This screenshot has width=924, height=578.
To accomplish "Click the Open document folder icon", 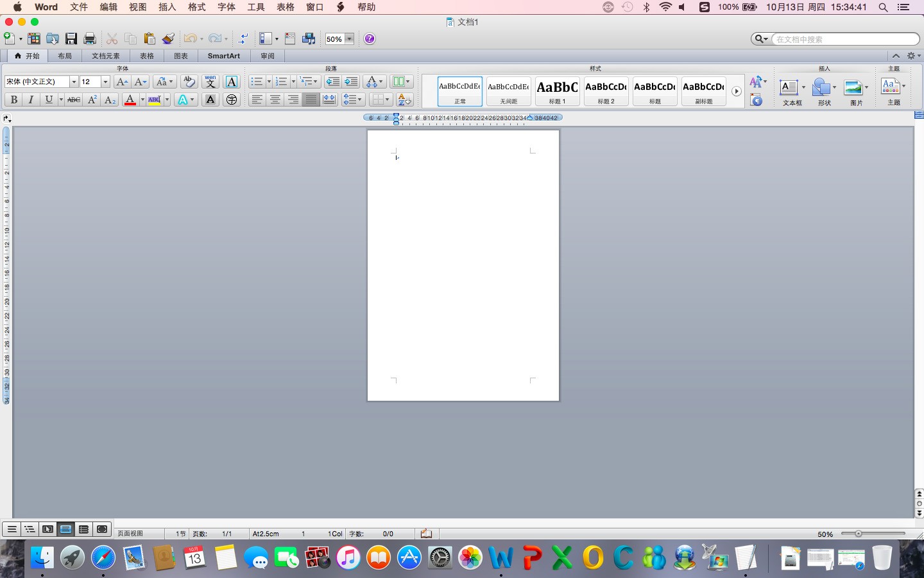I will 53,39.
